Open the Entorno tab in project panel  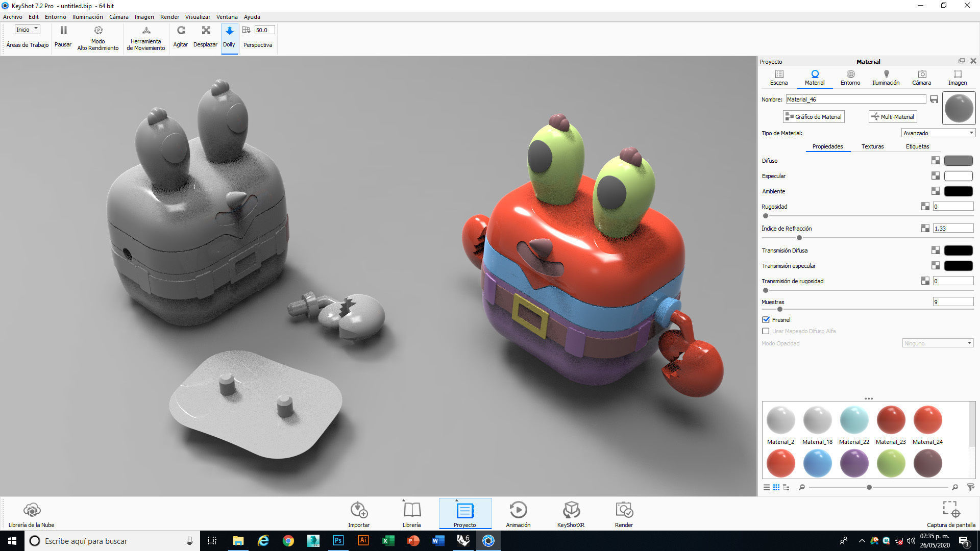850,78
